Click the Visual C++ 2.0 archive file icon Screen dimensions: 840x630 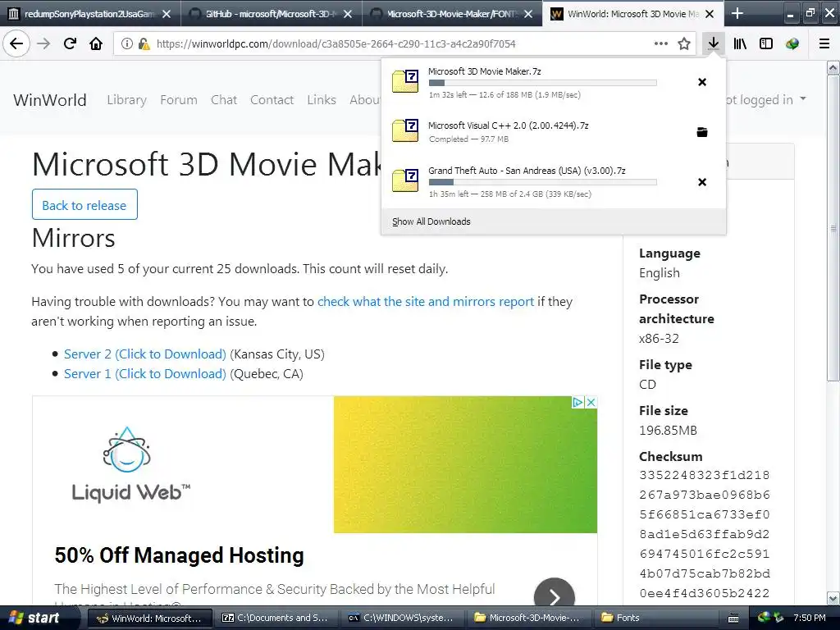coord(405,130)
